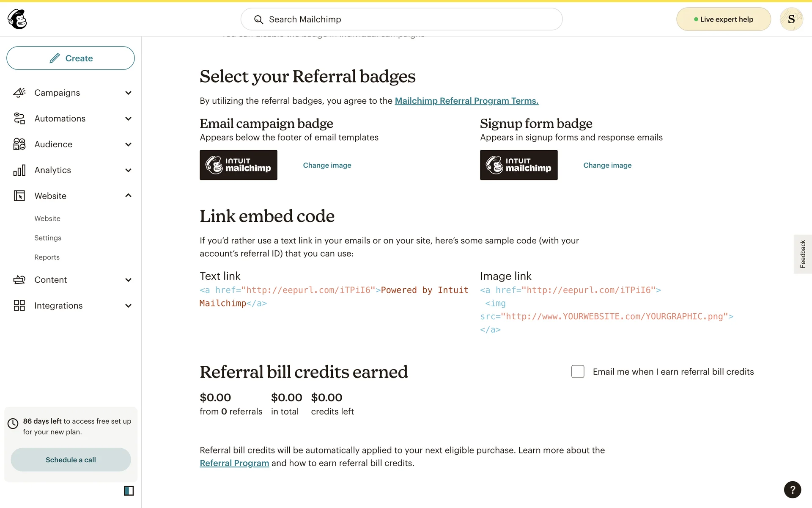812x508 pixels.
Task: Open the help question mark button
Action: [792, 490]
